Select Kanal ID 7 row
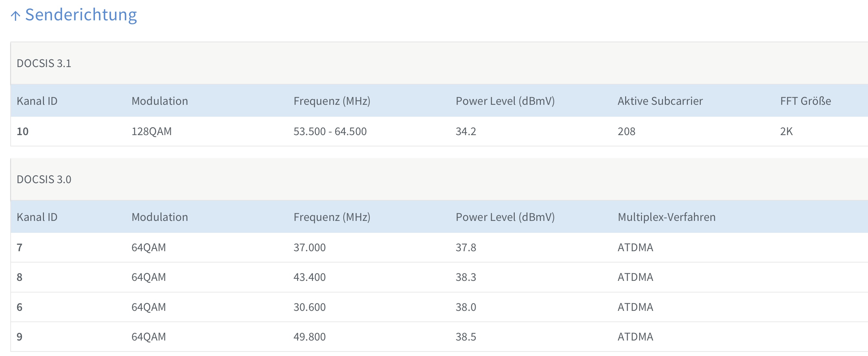The image size is (868, 356). tap(20, 247)
